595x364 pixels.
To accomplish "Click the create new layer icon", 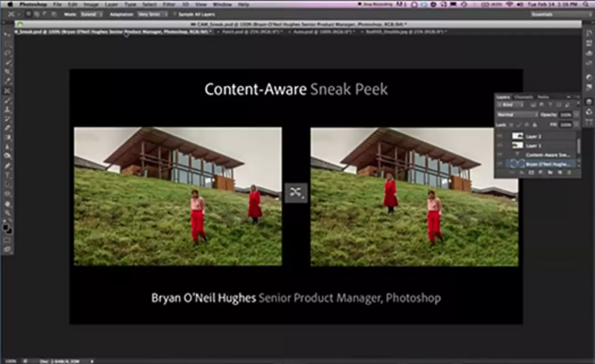I will click(560, 172).
